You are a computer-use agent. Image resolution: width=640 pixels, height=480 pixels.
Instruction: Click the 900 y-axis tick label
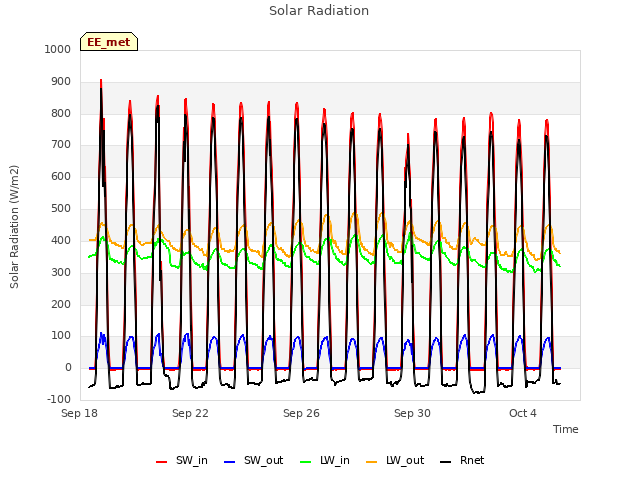[x=61, y=82]
